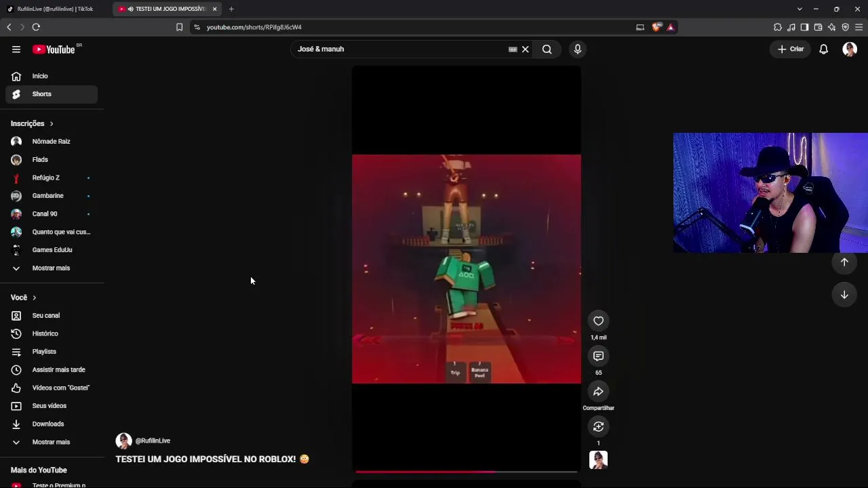Open the Gambarine channel
Screen dimensions: 868x488
tap(52, 196)
